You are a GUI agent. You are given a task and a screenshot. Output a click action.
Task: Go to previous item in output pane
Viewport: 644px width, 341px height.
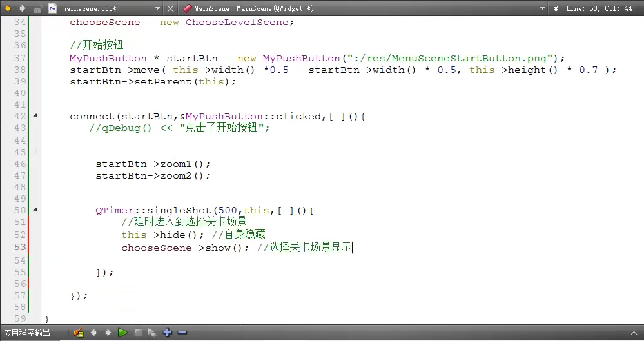[93, 333]
